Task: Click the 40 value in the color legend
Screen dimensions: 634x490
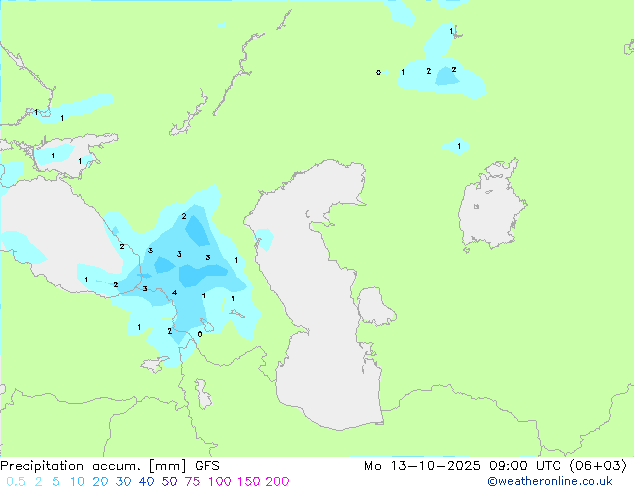Action: [x=146, y=482]
